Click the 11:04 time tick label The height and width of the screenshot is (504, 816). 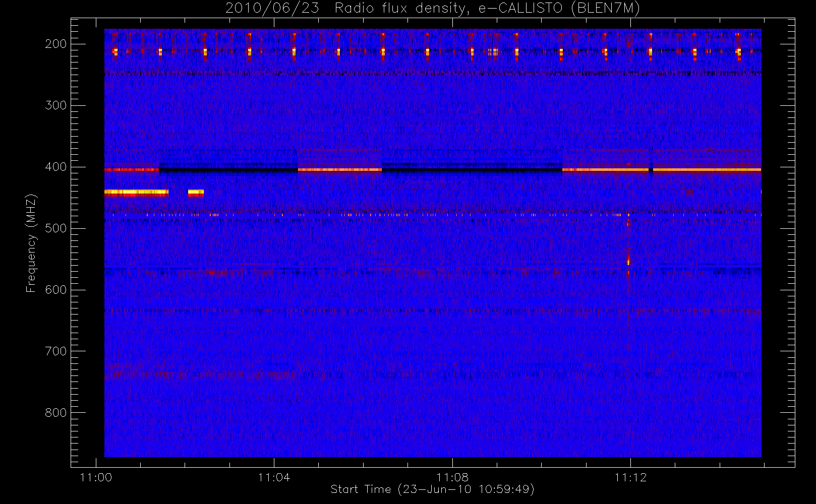click(274, 477)
